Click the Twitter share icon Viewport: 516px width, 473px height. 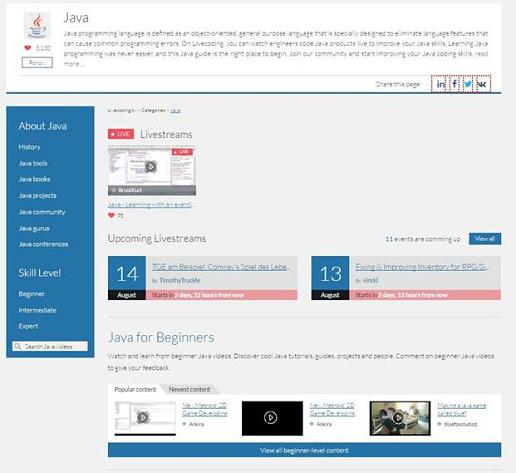(468, 84)
